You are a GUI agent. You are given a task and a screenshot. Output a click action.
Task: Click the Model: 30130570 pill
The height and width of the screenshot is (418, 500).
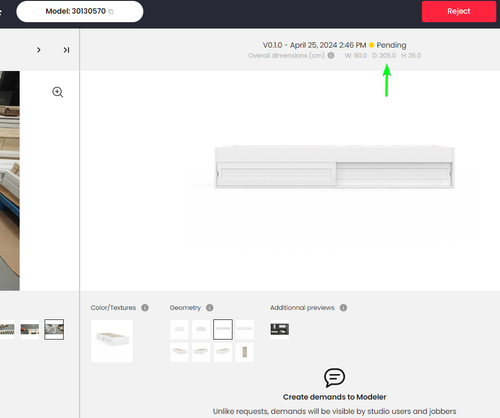(x=80, y=11)
